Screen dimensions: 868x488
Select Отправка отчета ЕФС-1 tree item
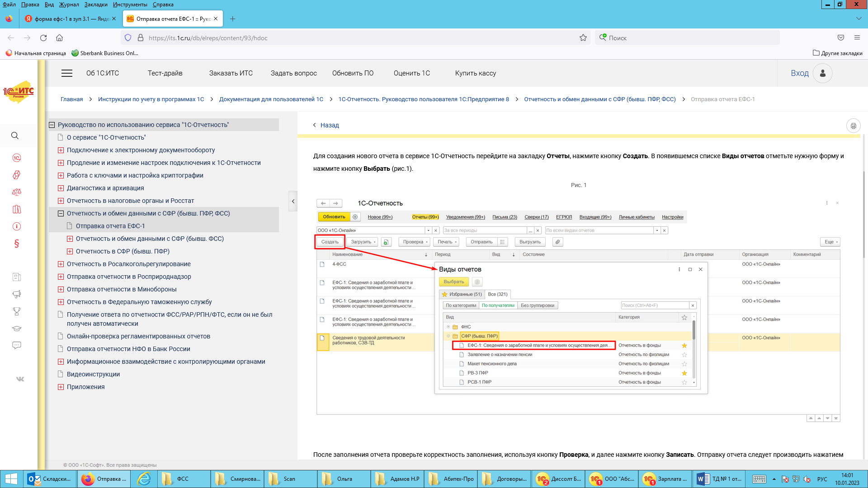coord(110,226)
